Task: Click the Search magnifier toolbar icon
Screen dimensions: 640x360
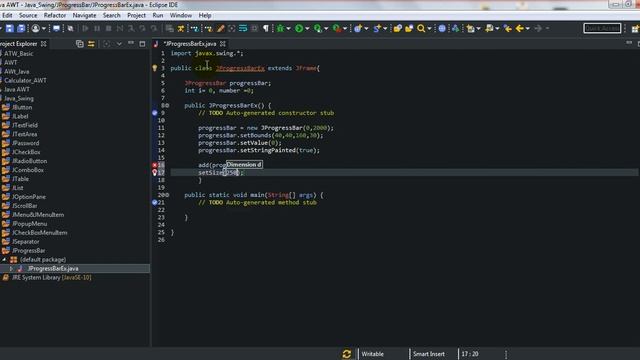Action: [x=421, y=28]
